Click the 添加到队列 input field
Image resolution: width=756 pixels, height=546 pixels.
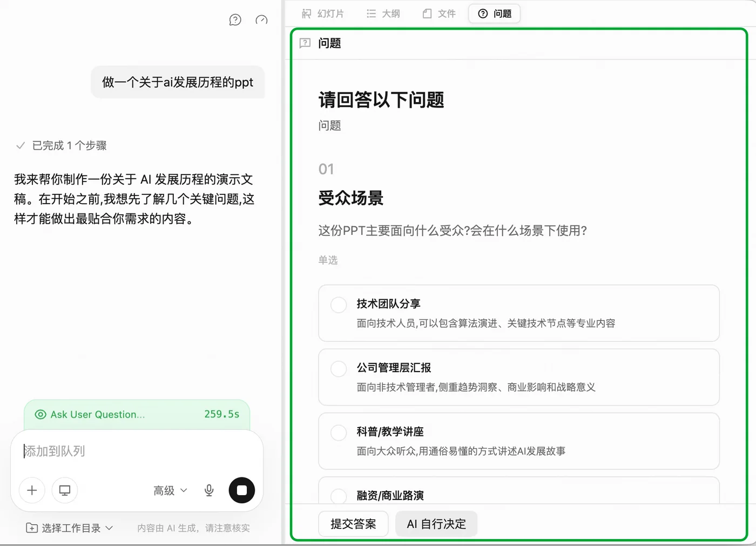pyautogui.click(x=137, y=451)
